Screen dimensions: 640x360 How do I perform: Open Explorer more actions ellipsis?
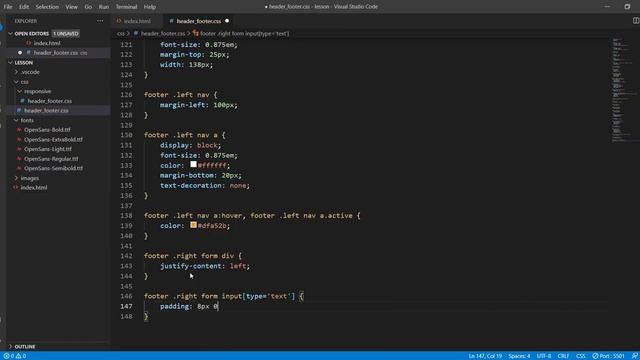pos(100,21)
